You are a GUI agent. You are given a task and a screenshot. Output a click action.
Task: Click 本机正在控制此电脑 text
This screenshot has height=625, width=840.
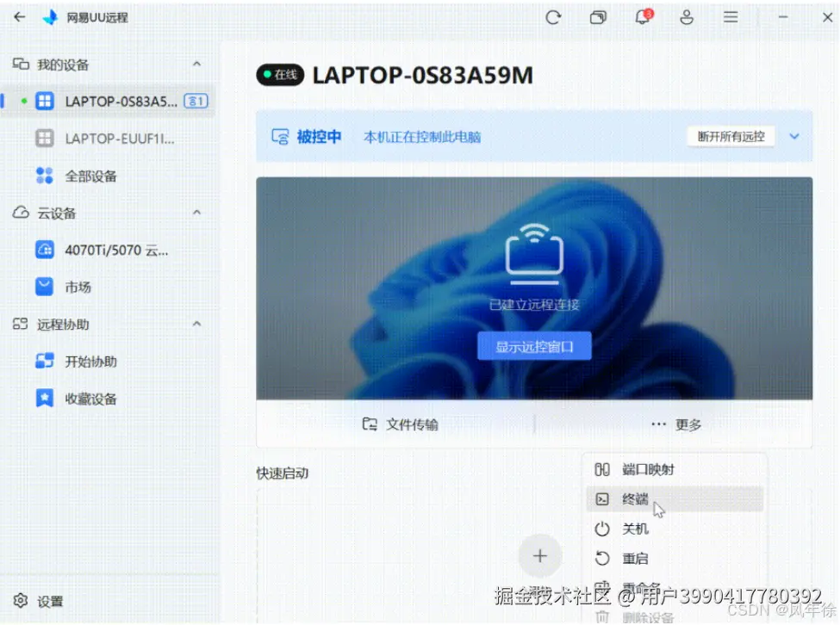click(x=422, y=137)
